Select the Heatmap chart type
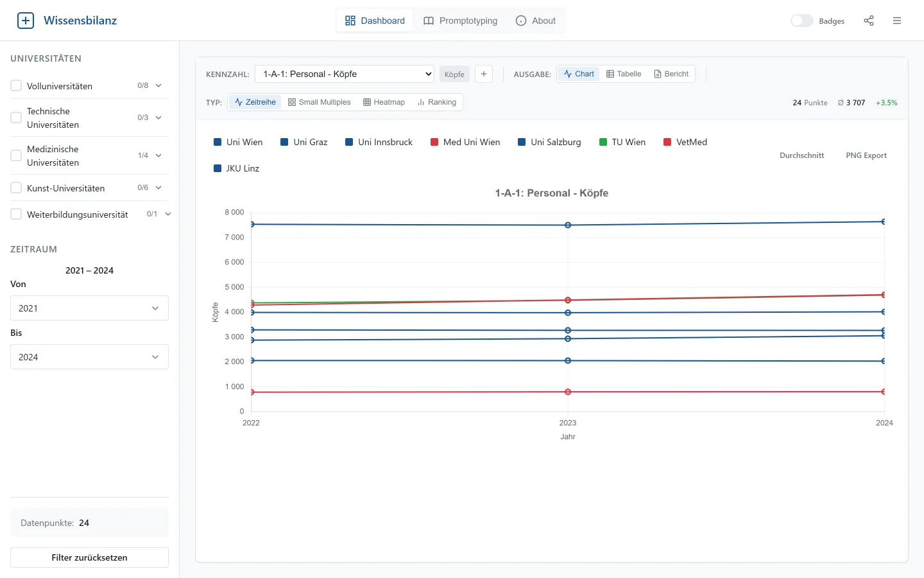This screenshot has height=578, width=924. (384, 102)
